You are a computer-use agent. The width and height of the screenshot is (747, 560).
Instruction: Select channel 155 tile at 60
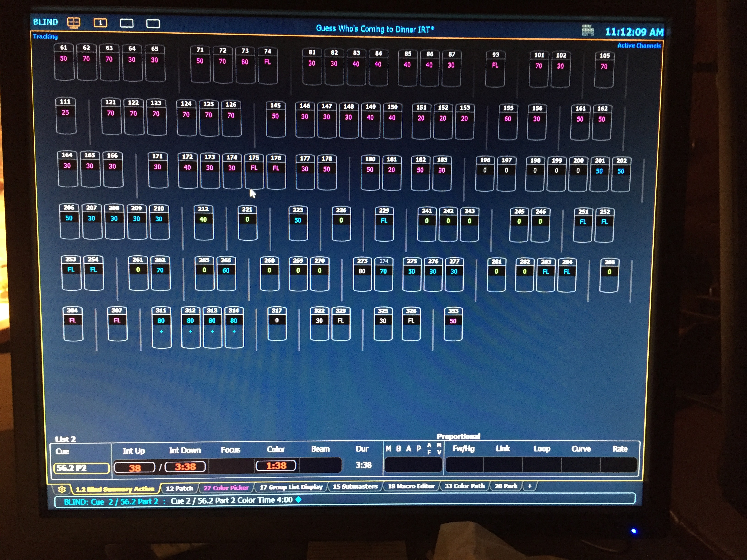(x=508, y=122)
